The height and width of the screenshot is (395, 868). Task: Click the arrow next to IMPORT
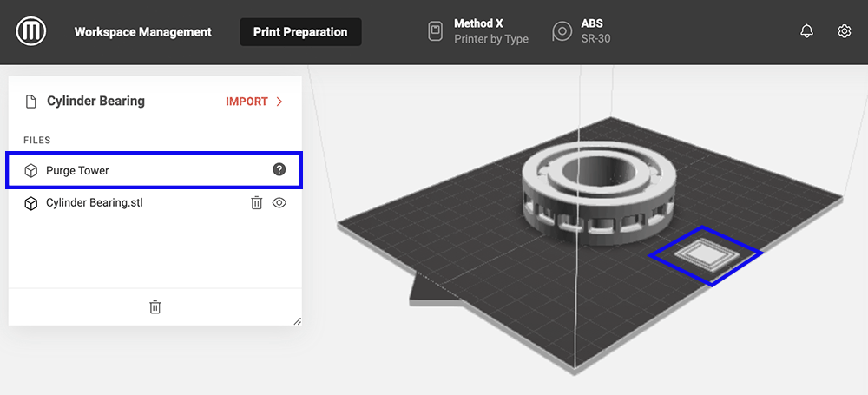(x=279, y=102)
